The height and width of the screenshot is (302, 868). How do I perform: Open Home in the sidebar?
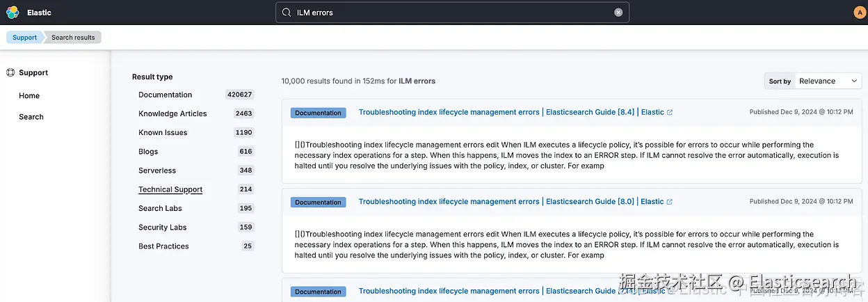29,96
